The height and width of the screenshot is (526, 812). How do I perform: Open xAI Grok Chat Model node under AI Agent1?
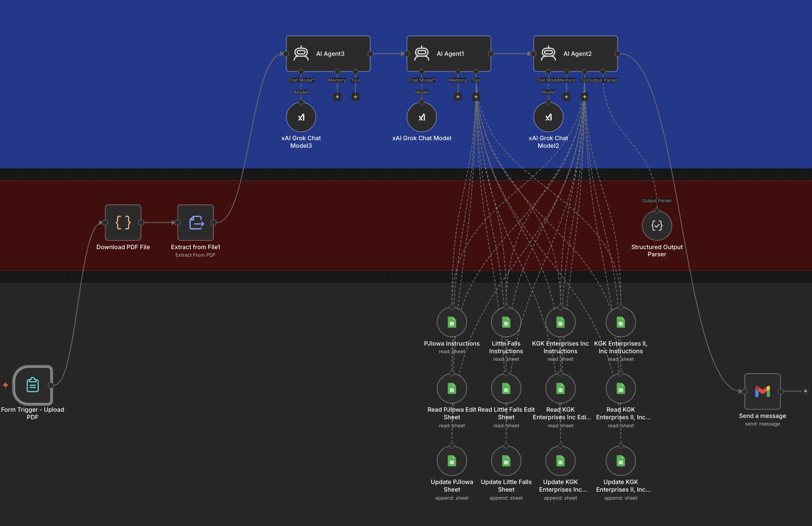[422, 117]
